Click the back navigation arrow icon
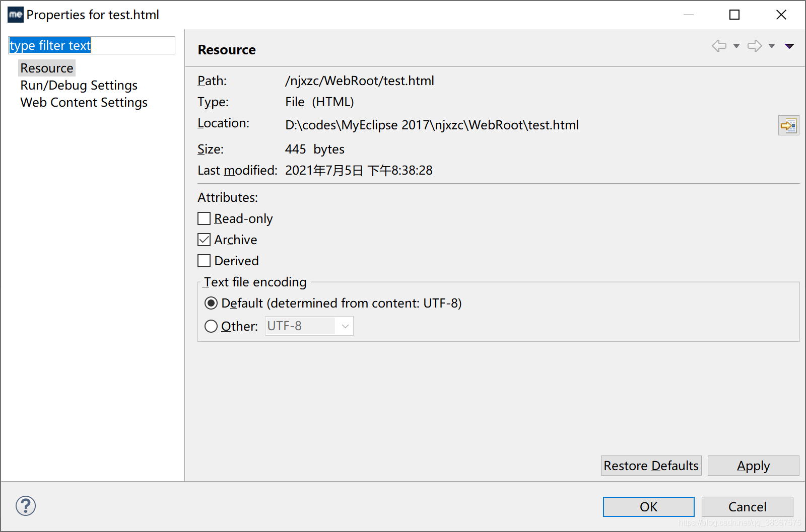The image size is (806, 532). point(719,46)
